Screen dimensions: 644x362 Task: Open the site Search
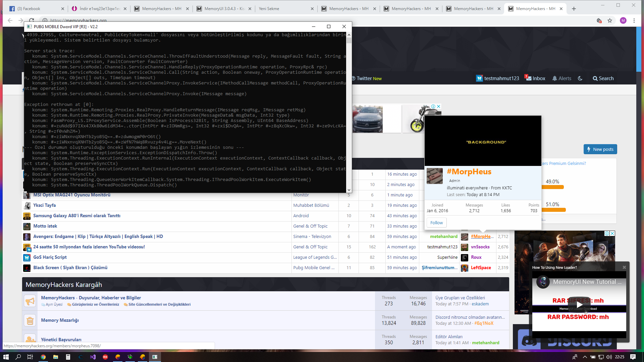(x=603, y=78)
